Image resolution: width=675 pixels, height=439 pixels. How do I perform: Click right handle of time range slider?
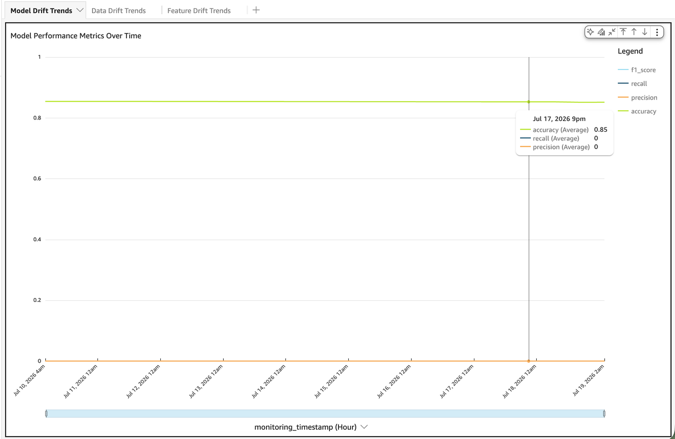coord(604,414)
